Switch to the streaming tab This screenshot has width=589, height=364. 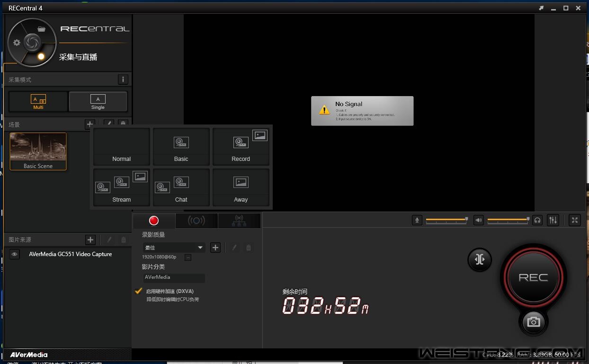click(196, 221)
